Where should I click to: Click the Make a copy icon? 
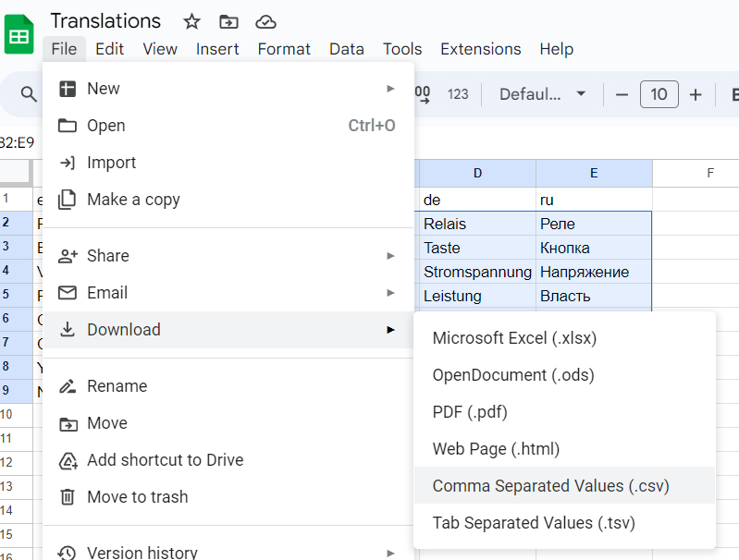[67, 200]
